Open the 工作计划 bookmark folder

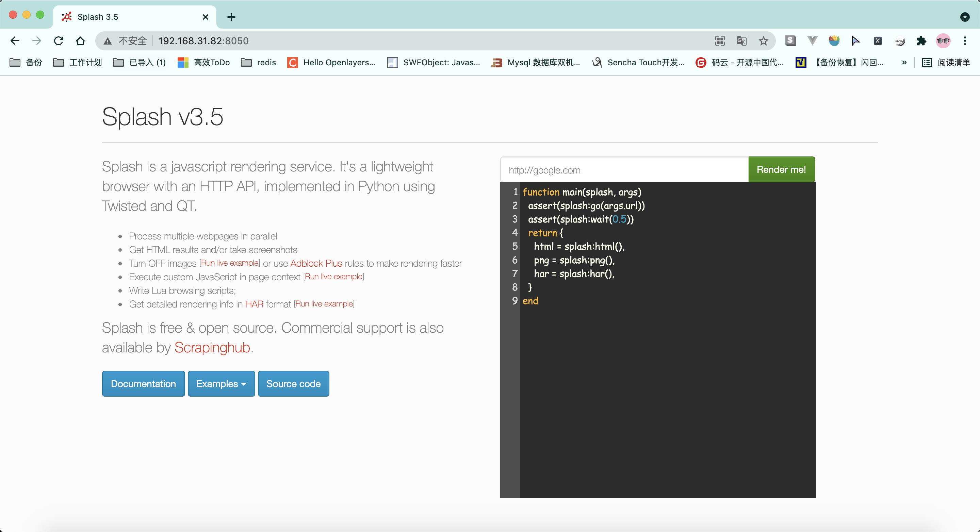tap(78, 62)
